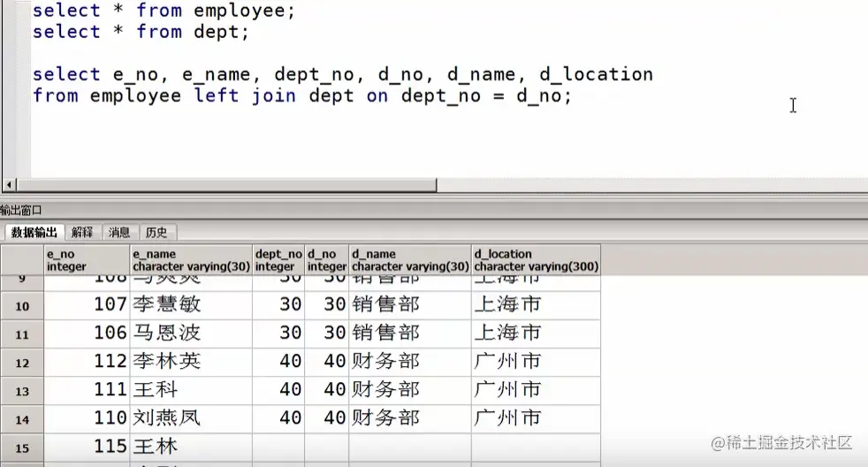
Task: Click 上海市 in row 11
Action: [536, 333]
